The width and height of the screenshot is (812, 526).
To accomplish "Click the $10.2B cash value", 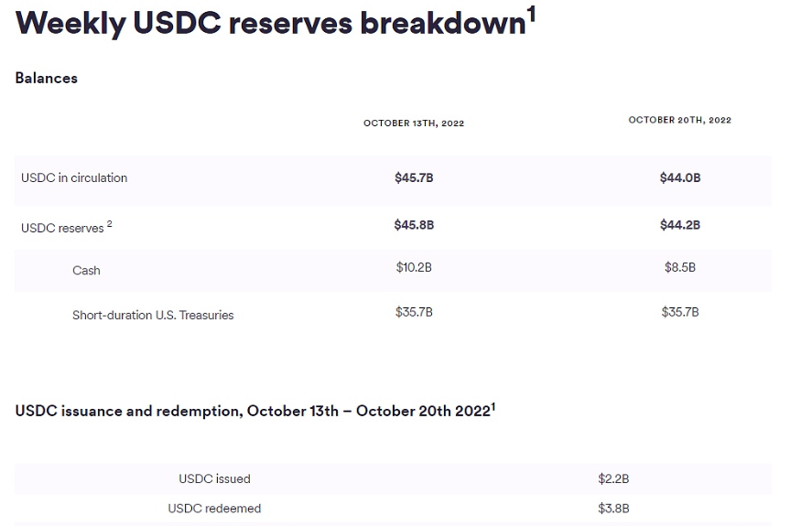I will 414,267.
